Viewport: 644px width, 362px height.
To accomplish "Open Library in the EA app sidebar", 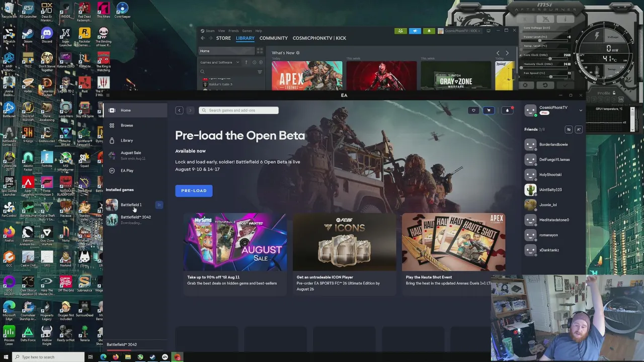I will coord(135,140).
